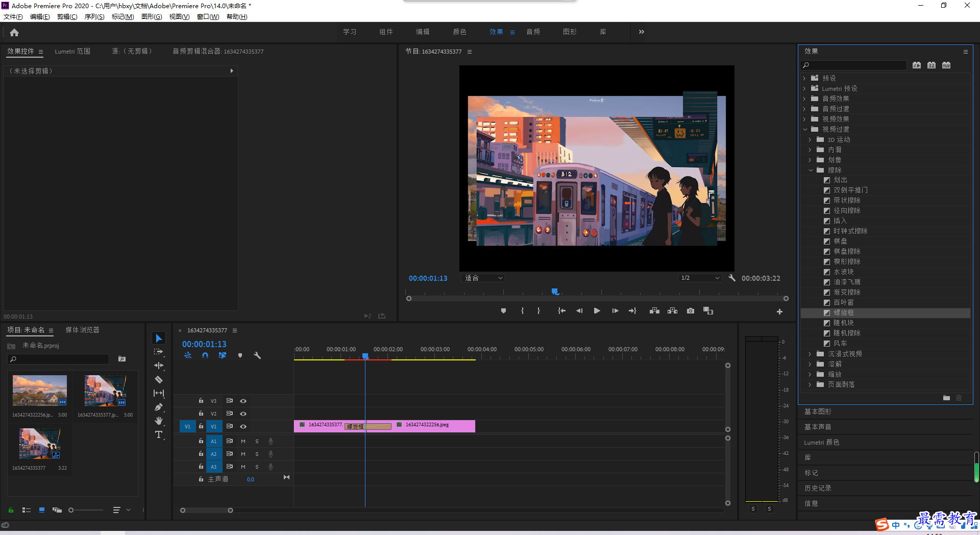980x535 pixels.
Task: Open the 适合 zoom level dropdown
Action: point(483,278)
